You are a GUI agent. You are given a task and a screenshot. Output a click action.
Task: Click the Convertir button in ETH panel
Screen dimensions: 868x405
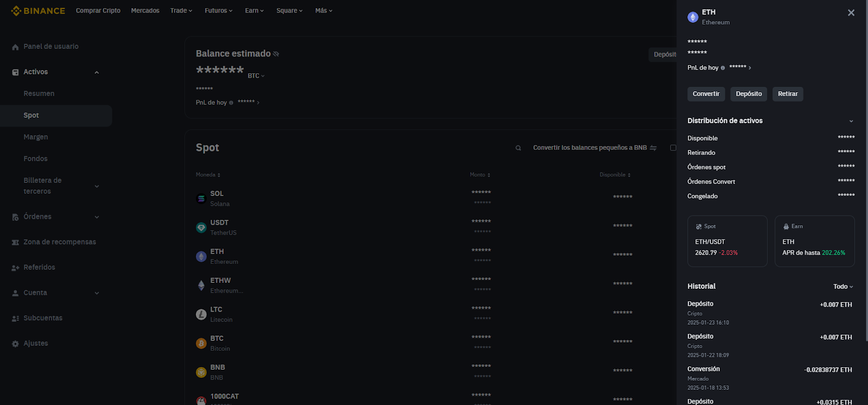tap(706, 94)
